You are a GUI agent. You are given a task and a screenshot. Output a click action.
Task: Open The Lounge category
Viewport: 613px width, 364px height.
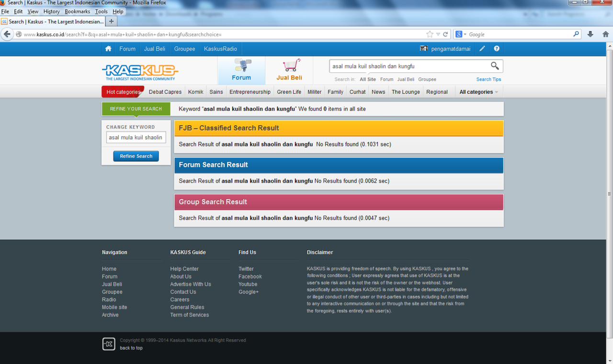click(406, 92)
